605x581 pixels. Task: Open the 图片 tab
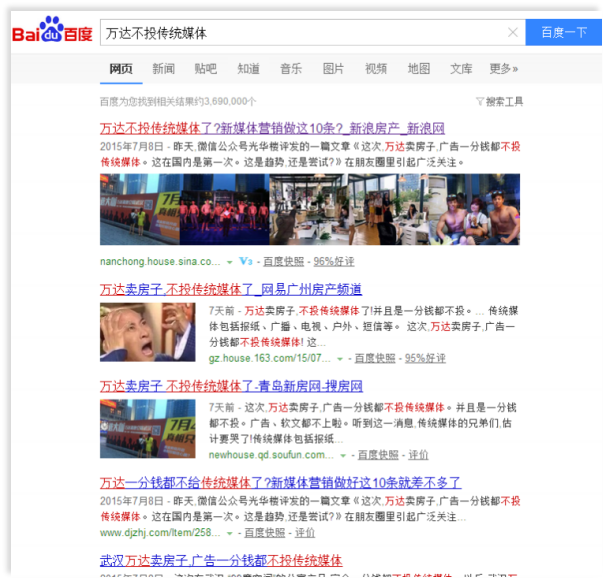pos(333,69)
